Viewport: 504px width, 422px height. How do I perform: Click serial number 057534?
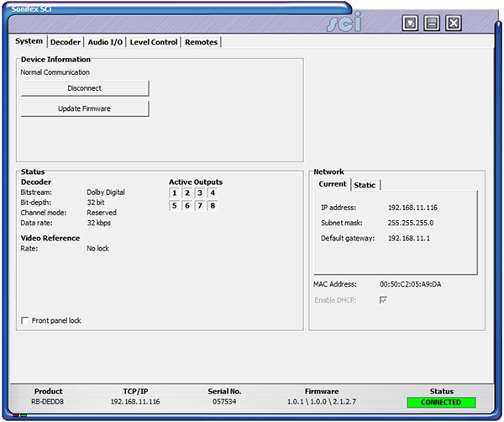(224, 402)
